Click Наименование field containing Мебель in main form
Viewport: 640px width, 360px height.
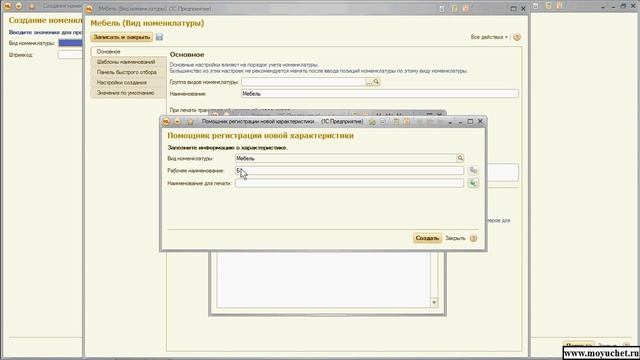pos(380,93)
